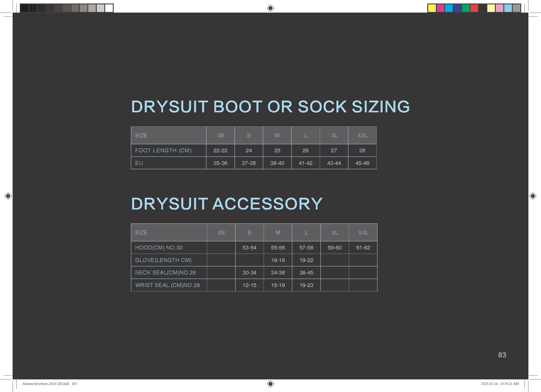Select the 16-18 glove length cell

click(278, 260)
